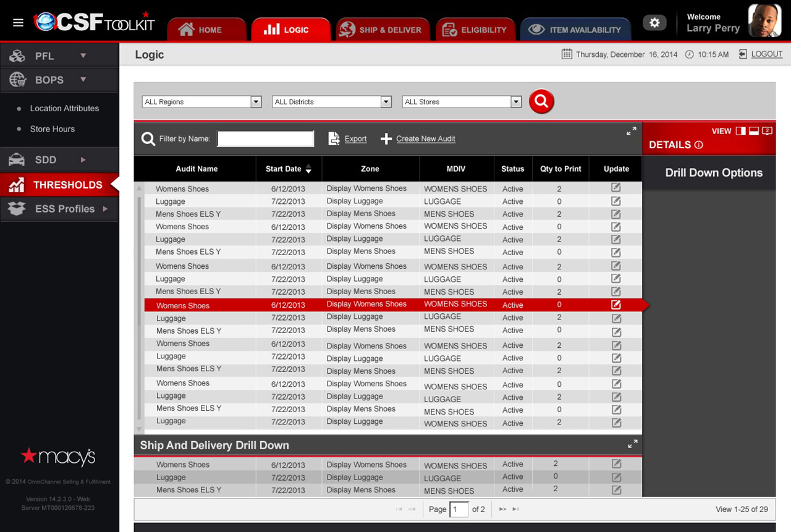Click the Export link
The width and height of the screenshot is (791, 532).
click(355, 139)
